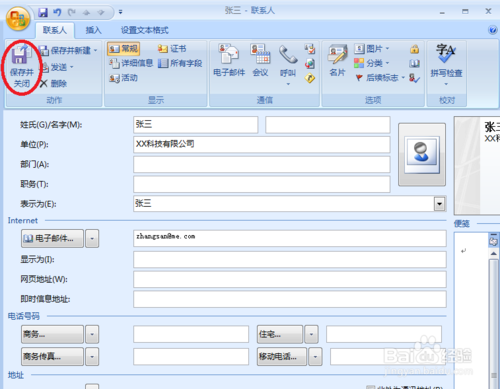
Task: Click the yellow map sign icon
Action: (310, 78)
